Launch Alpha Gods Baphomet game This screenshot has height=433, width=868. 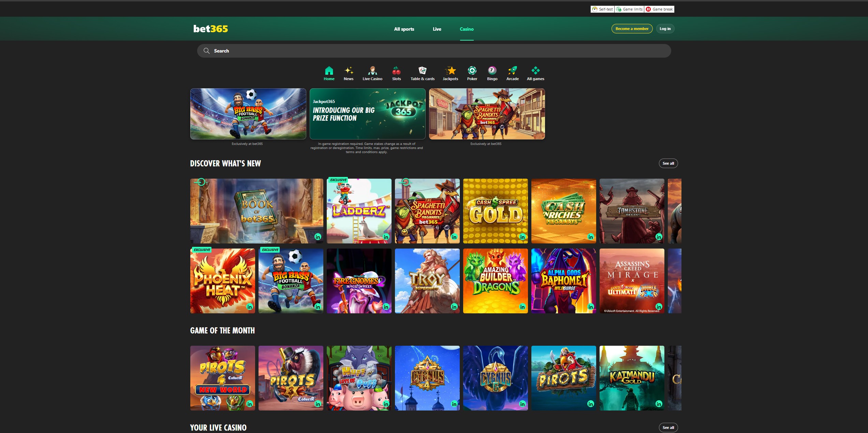563,281
